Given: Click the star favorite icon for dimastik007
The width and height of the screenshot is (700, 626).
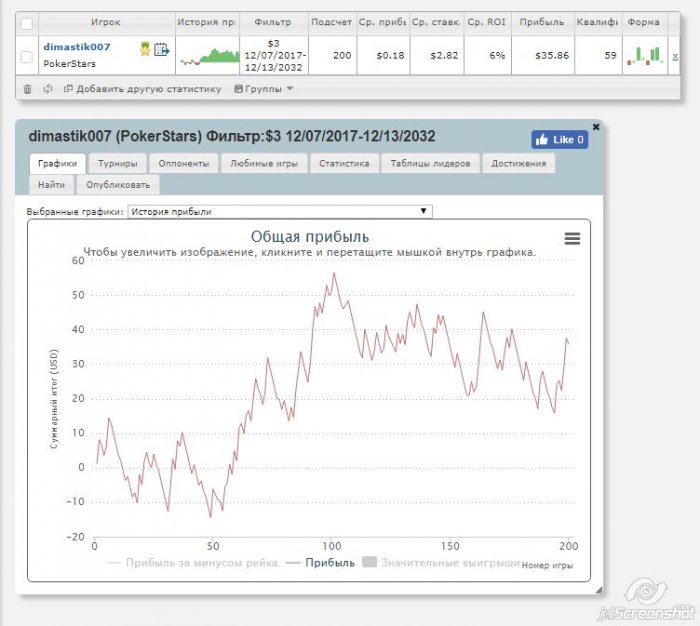Looking at the screenshot, I should 145,49.
